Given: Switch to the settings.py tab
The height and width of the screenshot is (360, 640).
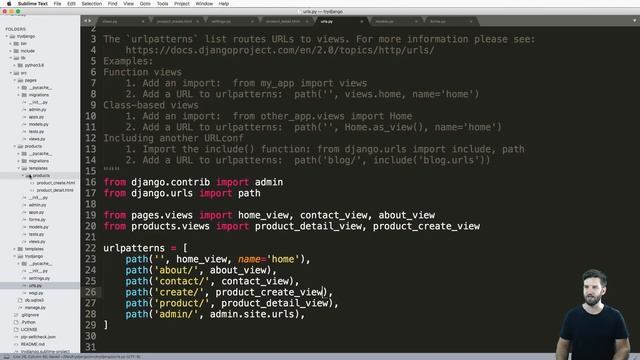Looking at the screenshot, I should (x=232, y=21).
